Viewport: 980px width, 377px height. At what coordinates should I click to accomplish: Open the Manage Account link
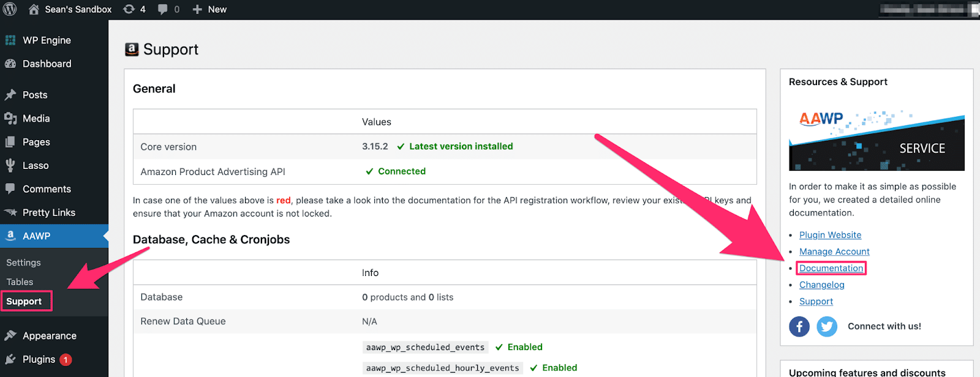point(834,252)
